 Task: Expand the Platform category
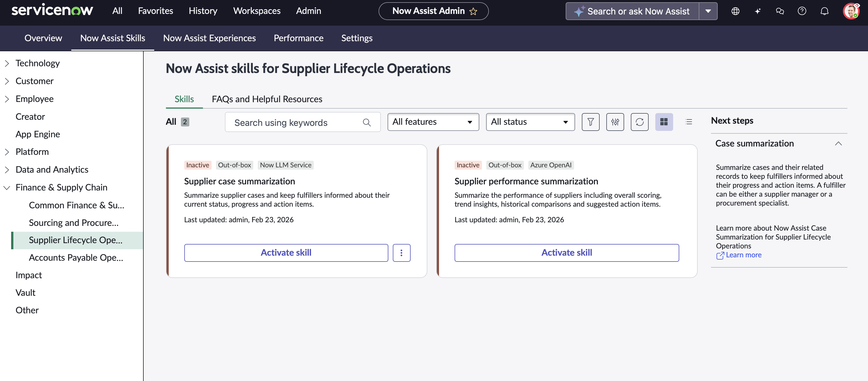tap(7, 152)
